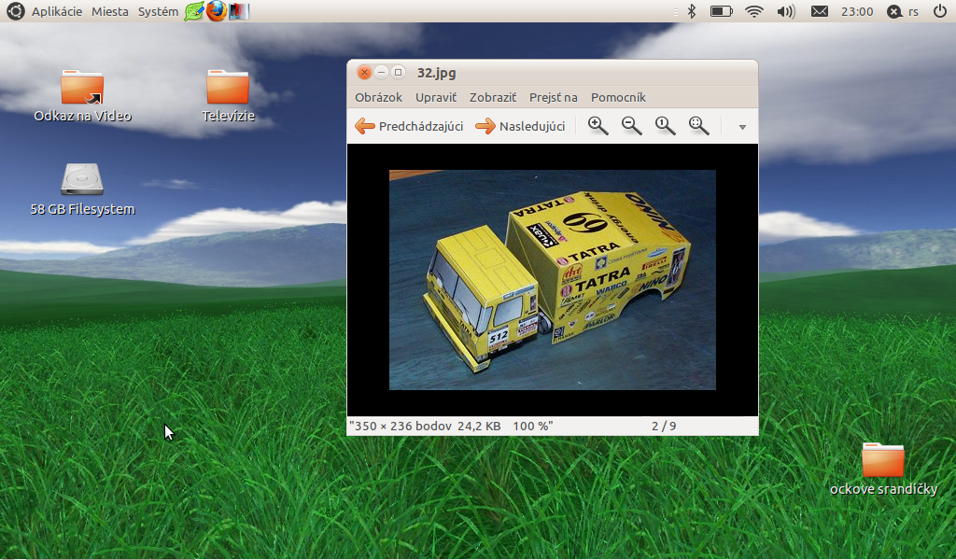Click the 350 × 236 bodov status text
Viewport: 956px width, 560px height.
400,426
